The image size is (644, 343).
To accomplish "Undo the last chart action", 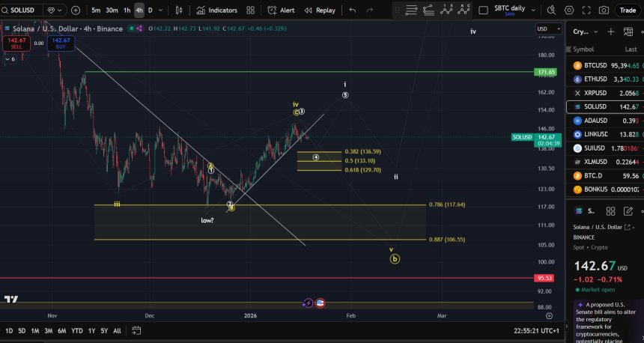I will click(353, 10).
